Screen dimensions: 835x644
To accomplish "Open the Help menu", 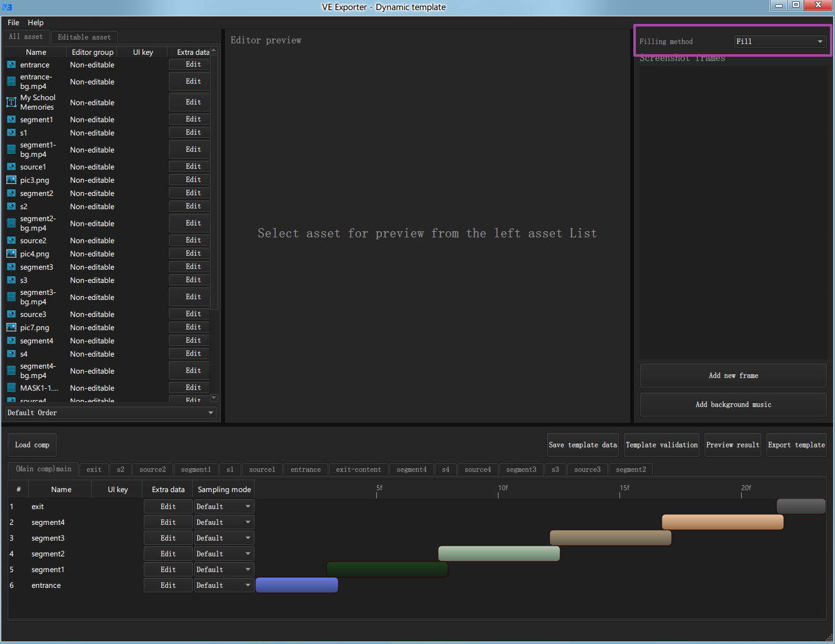I will tap(36, 23).
